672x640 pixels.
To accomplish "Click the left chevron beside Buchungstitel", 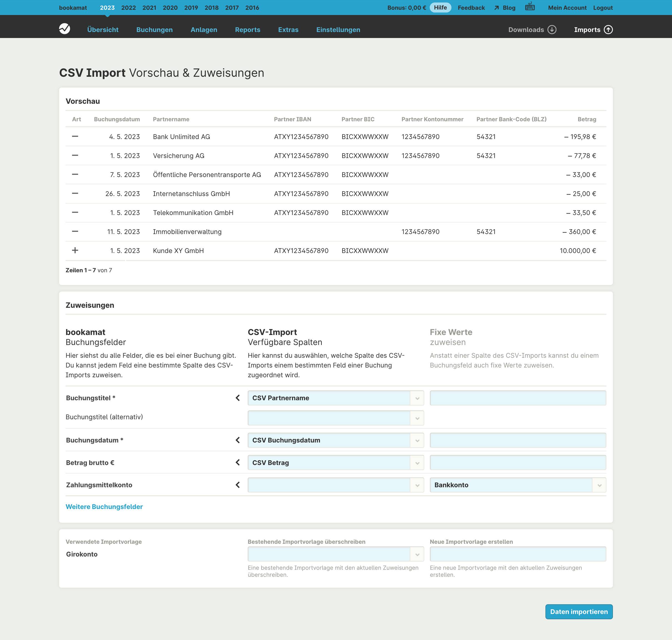I will 238,398.
